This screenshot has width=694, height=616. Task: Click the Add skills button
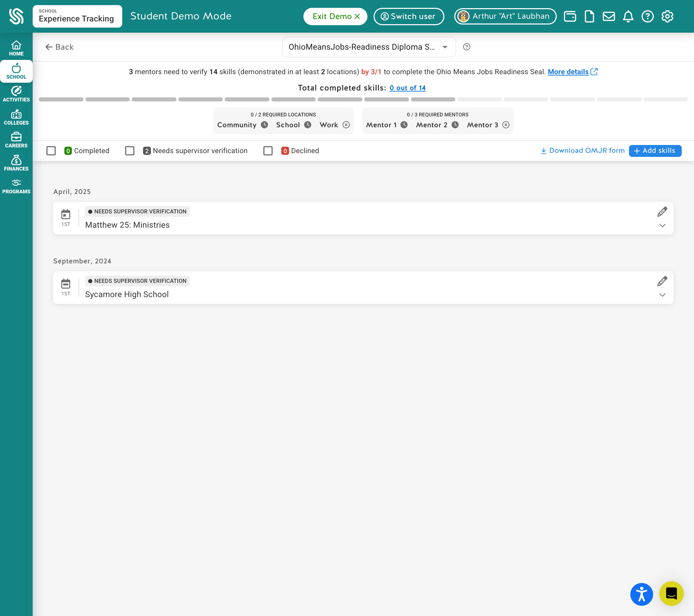(655, 151)
